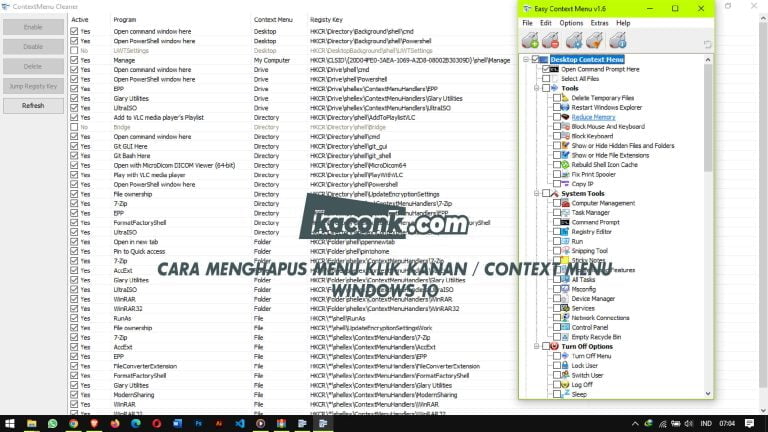Image resolution: width=768 pixels, height=432 pixels.
Task: Uncheck the Manage My Computer entry checkbox
Action: 74,60
